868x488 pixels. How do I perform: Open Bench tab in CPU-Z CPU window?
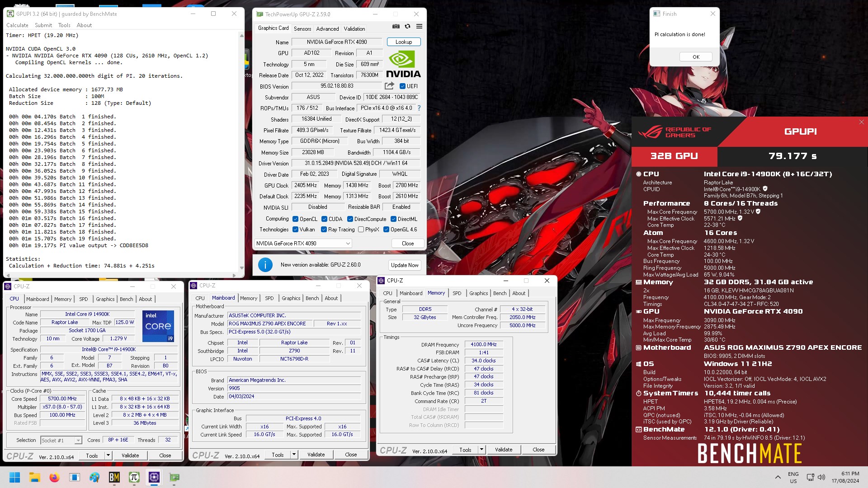click(126, 299)
